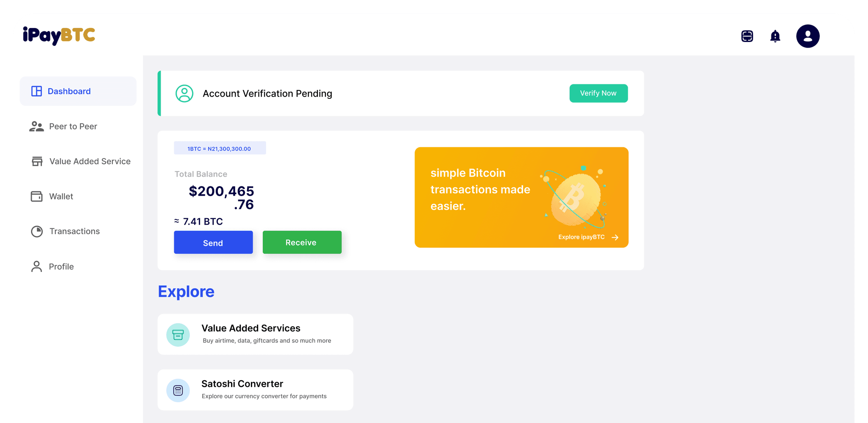Open the Satoshi Converter card
Image resolution: width=868 pixels, height=423 pixels.
[x=255, y=390]
